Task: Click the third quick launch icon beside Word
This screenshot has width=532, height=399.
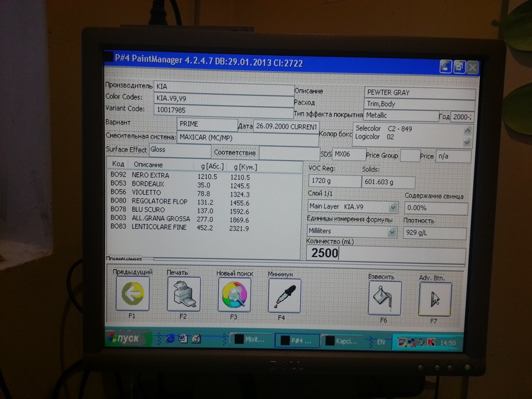Action: [196, 339]
